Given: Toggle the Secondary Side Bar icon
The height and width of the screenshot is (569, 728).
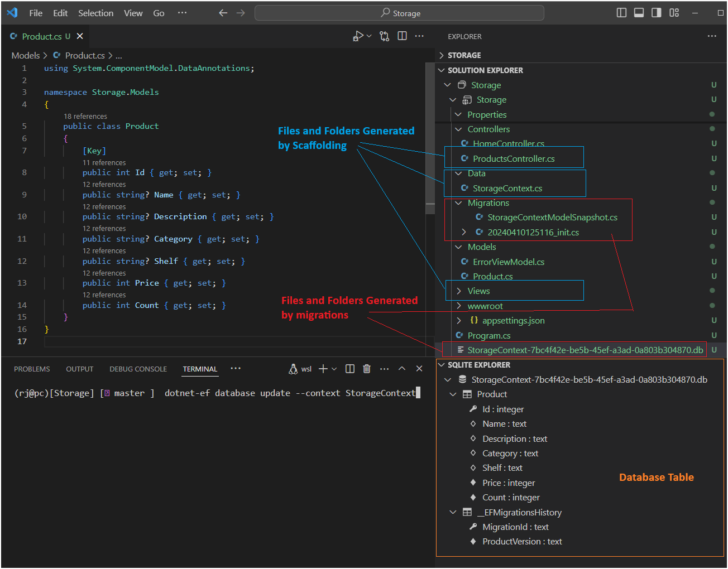Looking at the screenshot, I should coord(656,12).
